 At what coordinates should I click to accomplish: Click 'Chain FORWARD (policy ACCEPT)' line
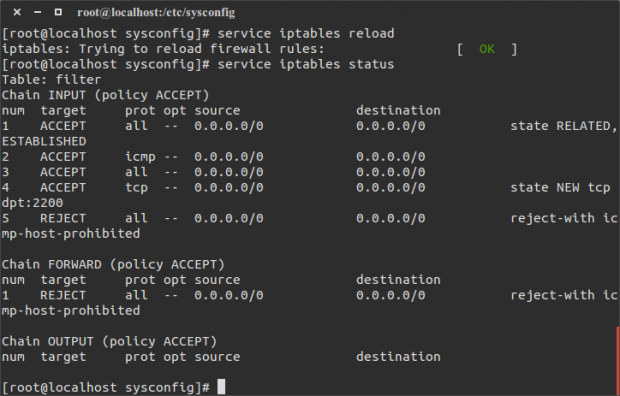[113, 264]
